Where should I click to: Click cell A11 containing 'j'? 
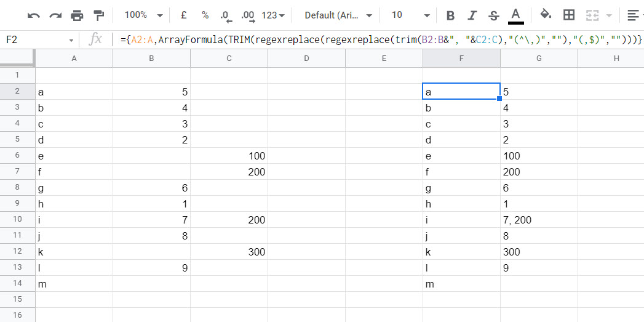74,236
